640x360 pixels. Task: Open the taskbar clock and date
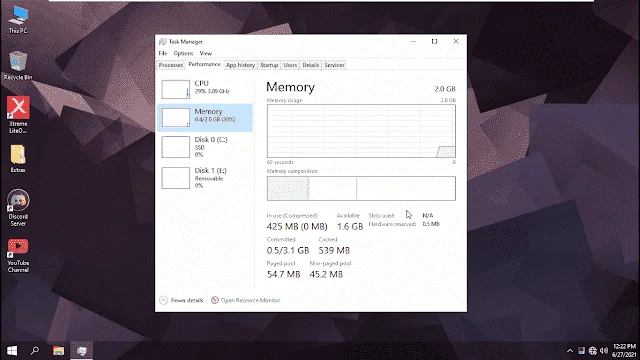pos(624,351)
